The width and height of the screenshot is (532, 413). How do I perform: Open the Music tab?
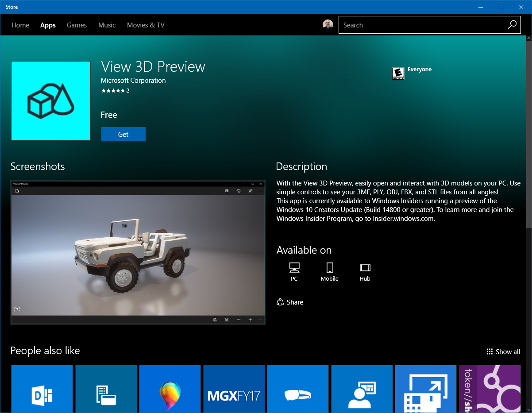[x=107, y=25]
